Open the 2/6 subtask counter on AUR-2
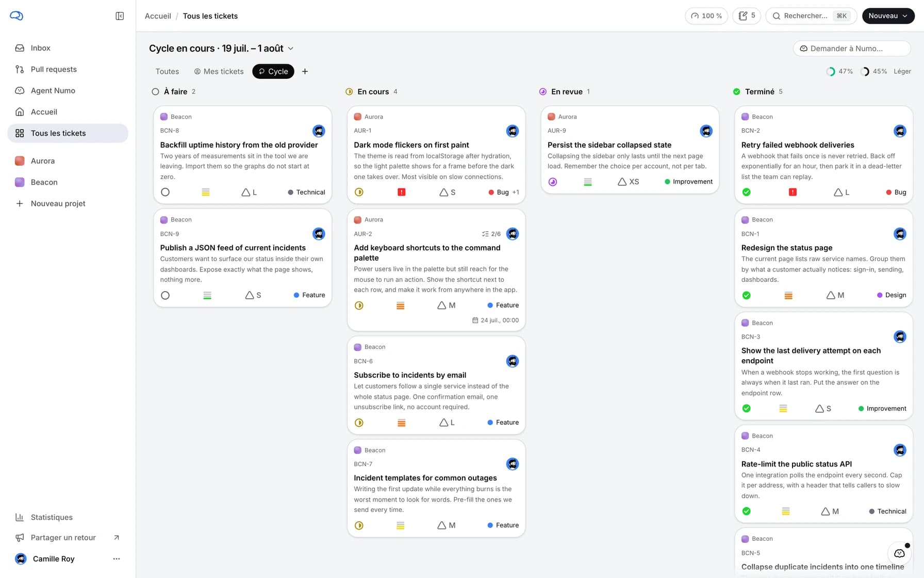Viewport: 924px width, 578px height. (x=491, y=234)
